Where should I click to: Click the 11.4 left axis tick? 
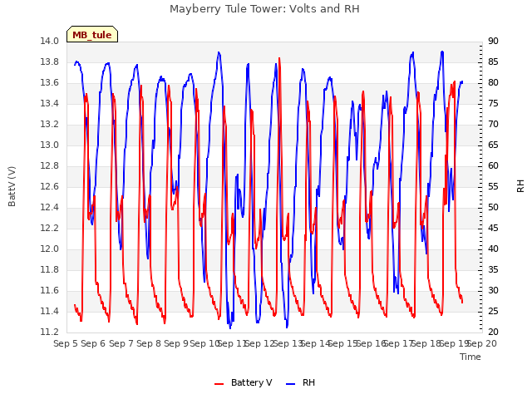pos(50,311)
